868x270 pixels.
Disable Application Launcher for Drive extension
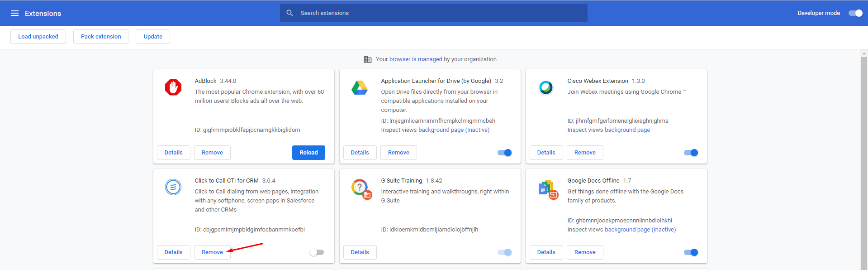(x=504, y=153)
